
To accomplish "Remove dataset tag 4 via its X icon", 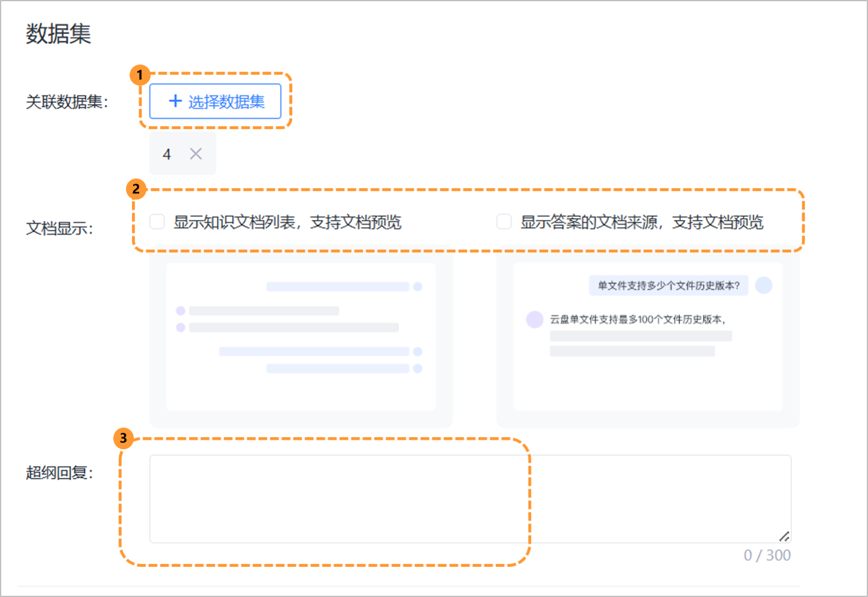I will point(195,154).
